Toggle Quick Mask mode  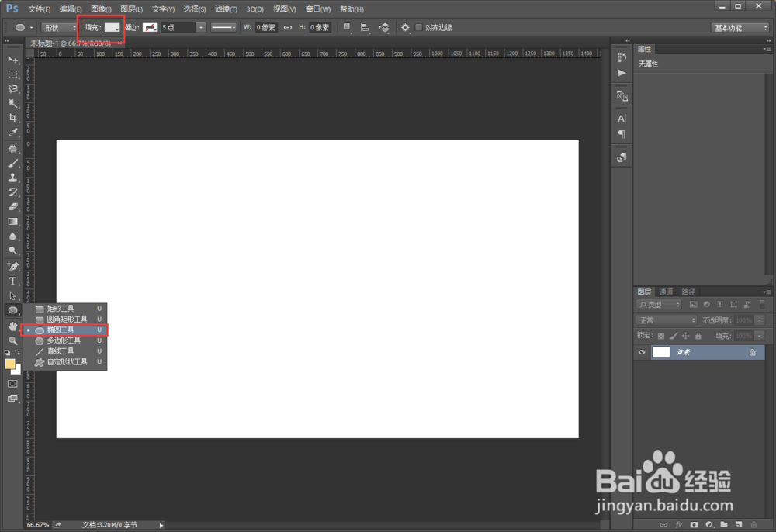pos(12,384)
